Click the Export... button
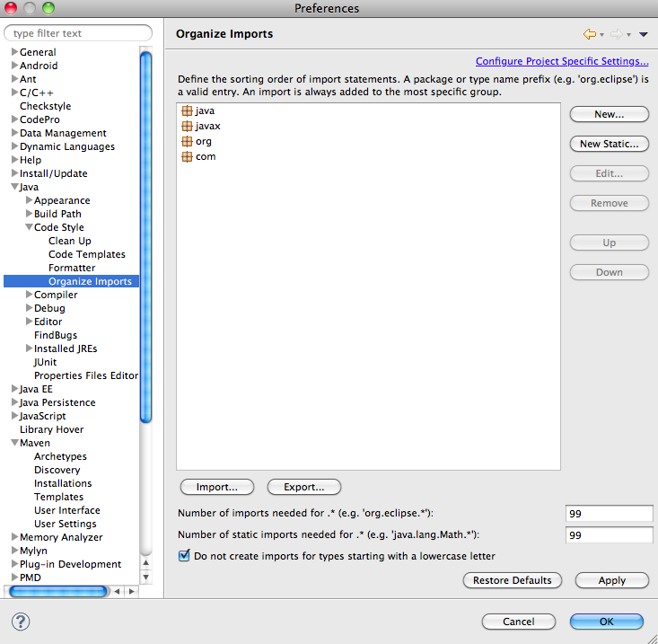The height and width of the screenshot is (644, 658). 303,487
